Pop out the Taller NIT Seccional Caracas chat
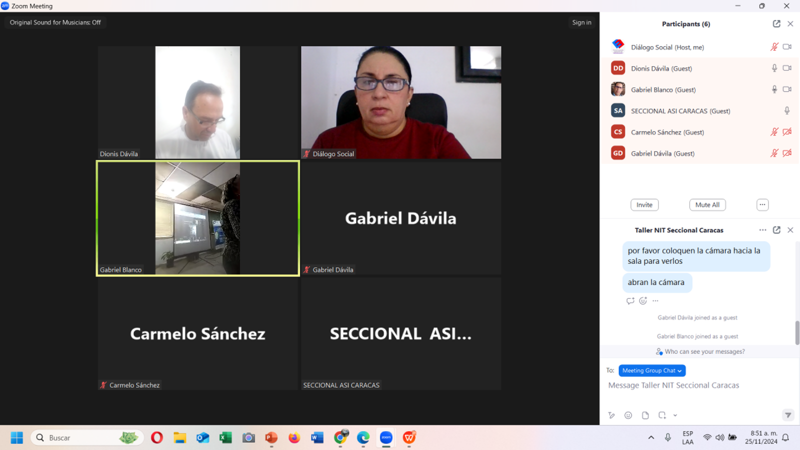The height and width of the screenshot is (450, 800). pos(777,230)
